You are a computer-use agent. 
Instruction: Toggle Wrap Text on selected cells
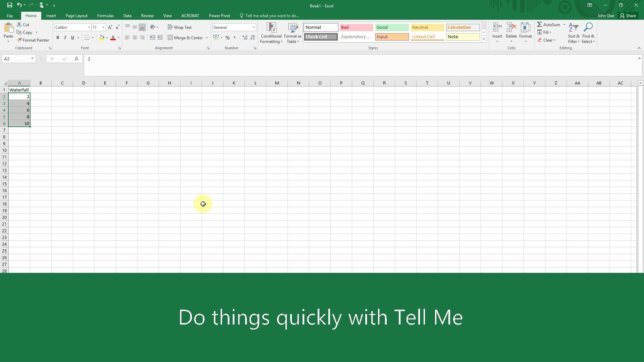[180, 27]
